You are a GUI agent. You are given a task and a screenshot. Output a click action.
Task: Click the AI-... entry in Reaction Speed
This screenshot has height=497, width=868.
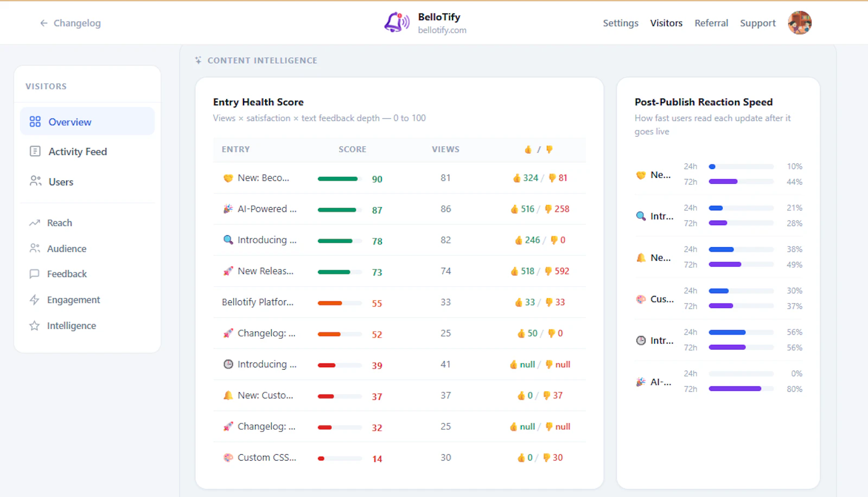click(661, 382)
